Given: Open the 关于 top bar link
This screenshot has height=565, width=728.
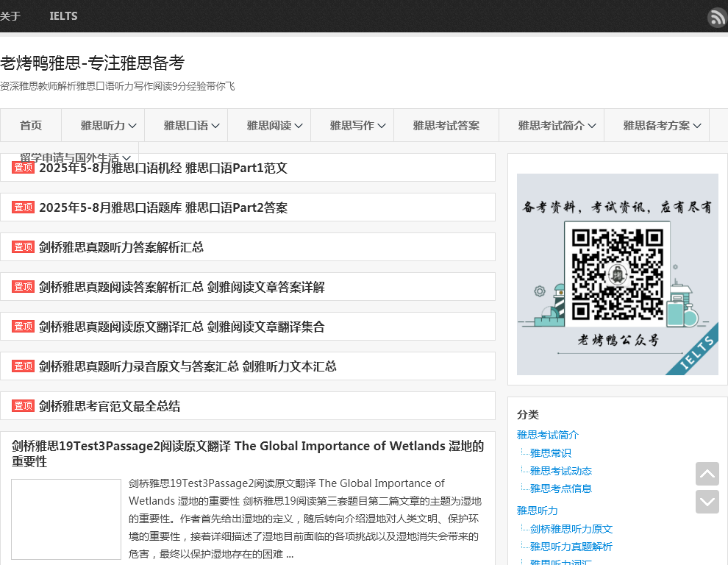Looking at the screenshot, I should (x=10, y=16).
